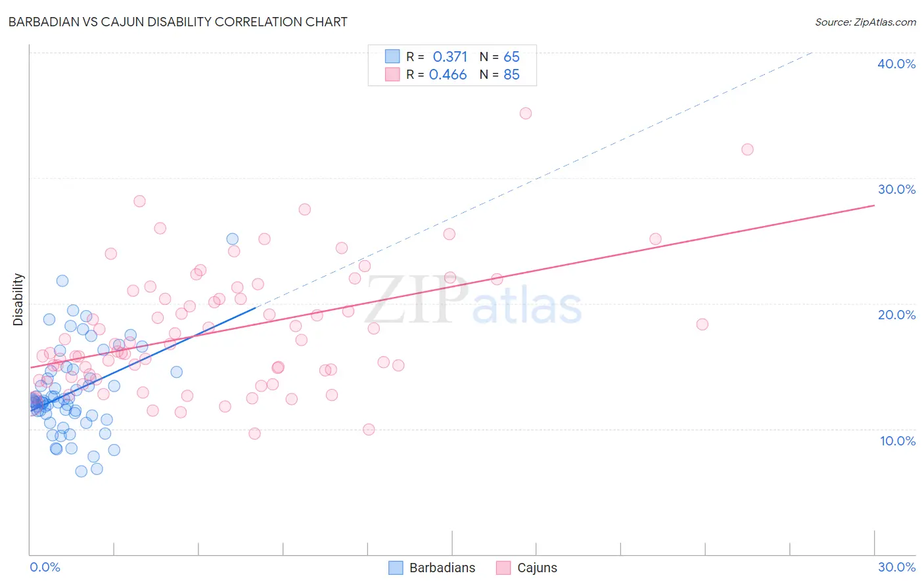Click the blue Barbadians legend swatch
The height and width of the screenshot is (586, 924).
pos(396,568)
